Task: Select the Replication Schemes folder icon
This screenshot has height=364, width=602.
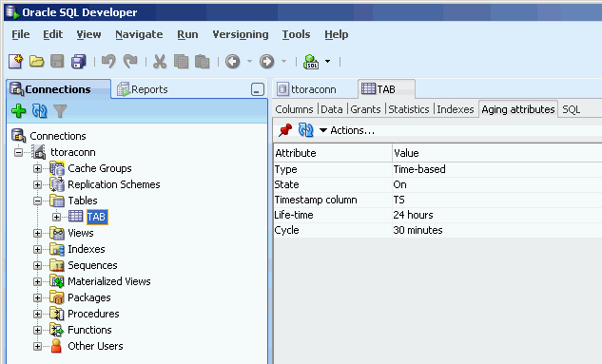Action: [x=57, y=184]
